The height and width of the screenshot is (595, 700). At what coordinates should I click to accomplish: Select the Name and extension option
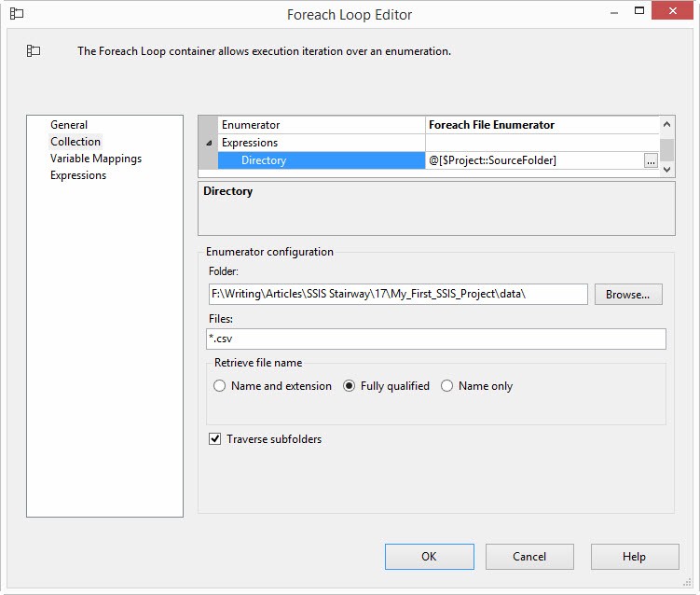tap(220, 386)
